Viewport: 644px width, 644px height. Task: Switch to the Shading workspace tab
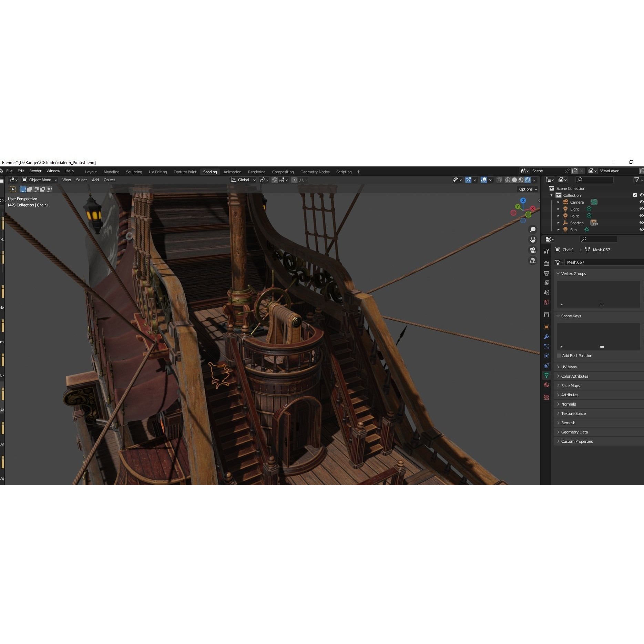(210, 172)
